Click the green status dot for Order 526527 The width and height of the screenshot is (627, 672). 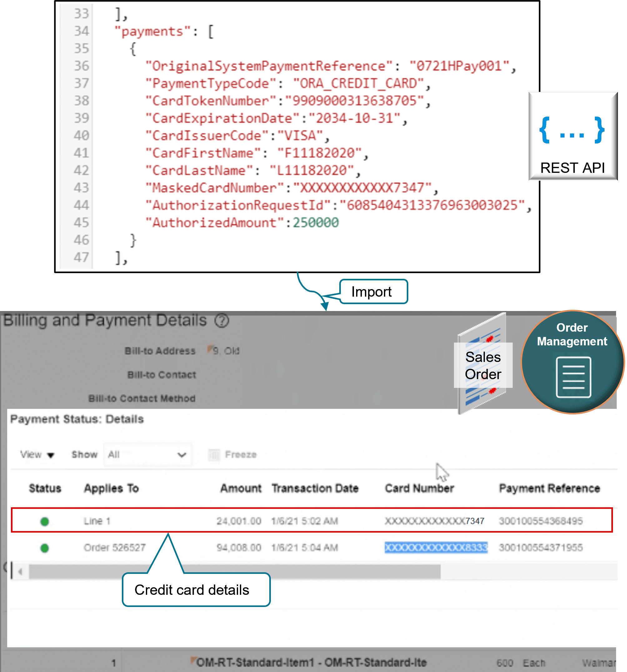(45, 548)
